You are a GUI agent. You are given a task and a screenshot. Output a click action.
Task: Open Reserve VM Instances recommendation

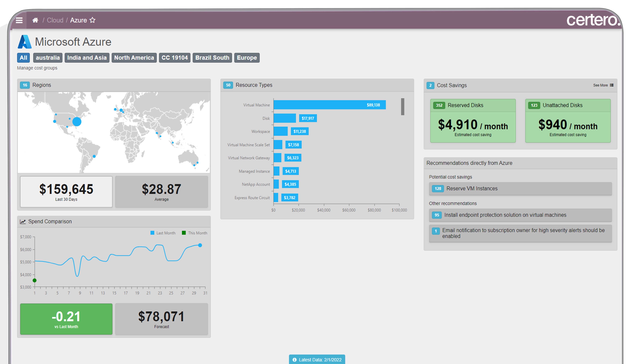[520, 189]
